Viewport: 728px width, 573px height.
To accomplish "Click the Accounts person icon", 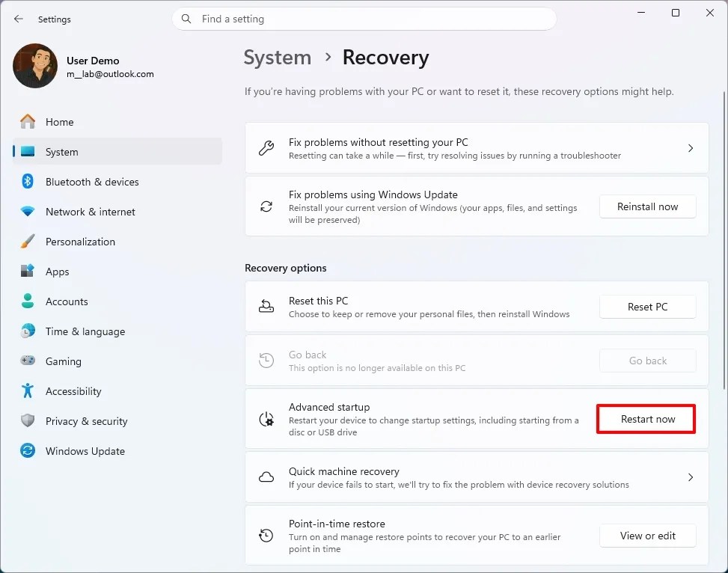I will click(28, 301).
